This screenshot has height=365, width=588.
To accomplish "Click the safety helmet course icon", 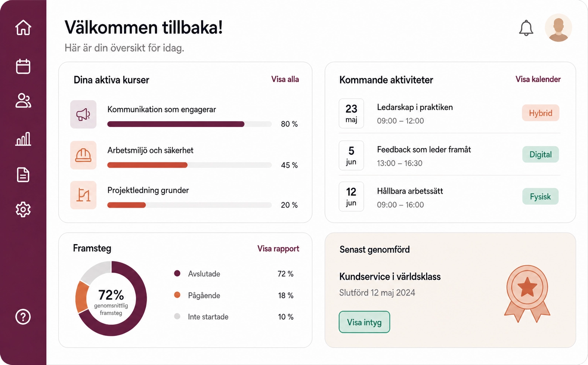I will point(83,155).
